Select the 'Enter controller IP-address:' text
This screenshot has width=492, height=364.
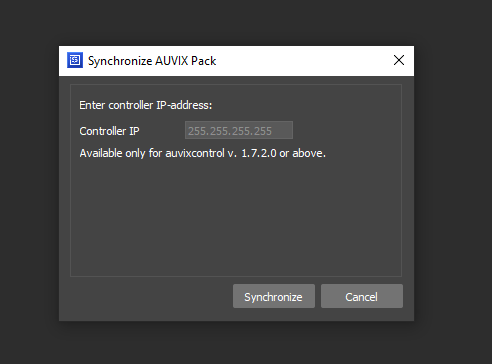[146, 105]
